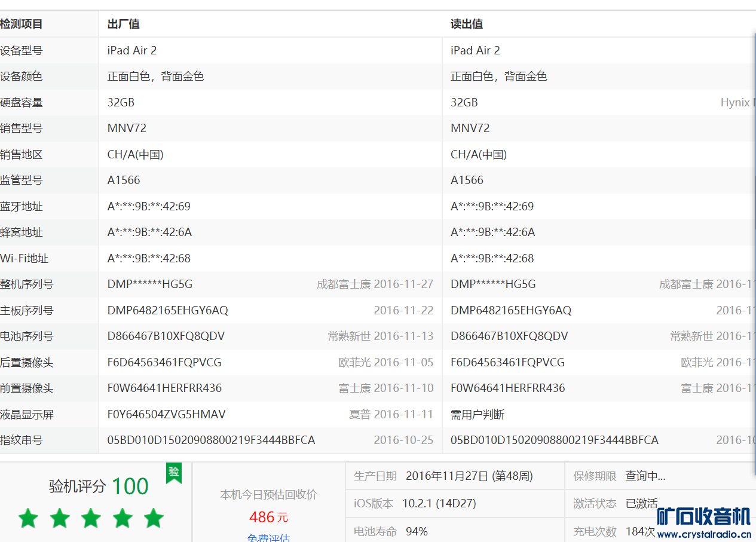Click 生产日期 value 2016年11月27日 (第48周)

[x=469, y=476]
